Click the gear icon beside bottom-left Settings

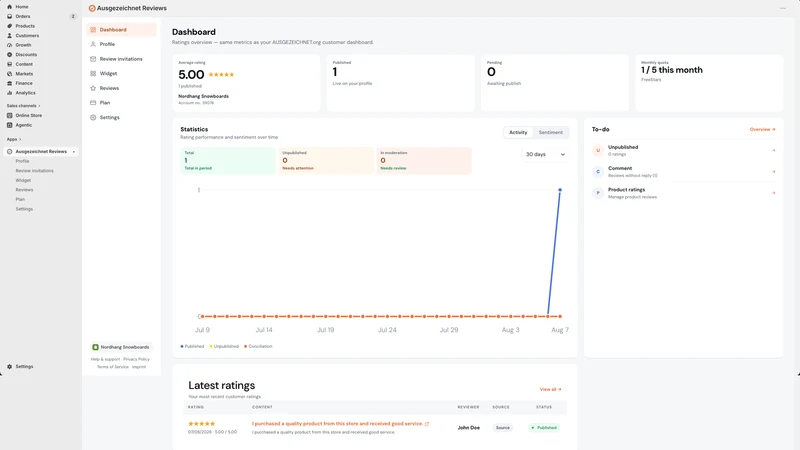click(9, 366)
